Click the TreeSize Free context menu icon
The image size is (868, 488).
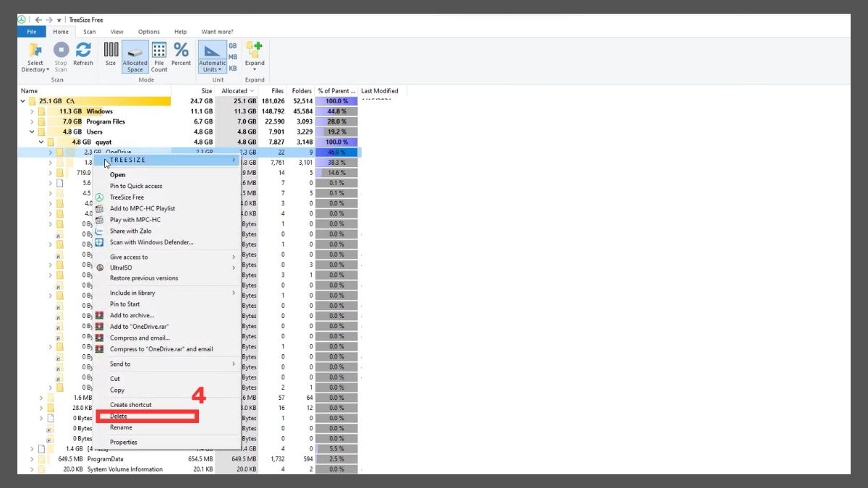point(100,197)
